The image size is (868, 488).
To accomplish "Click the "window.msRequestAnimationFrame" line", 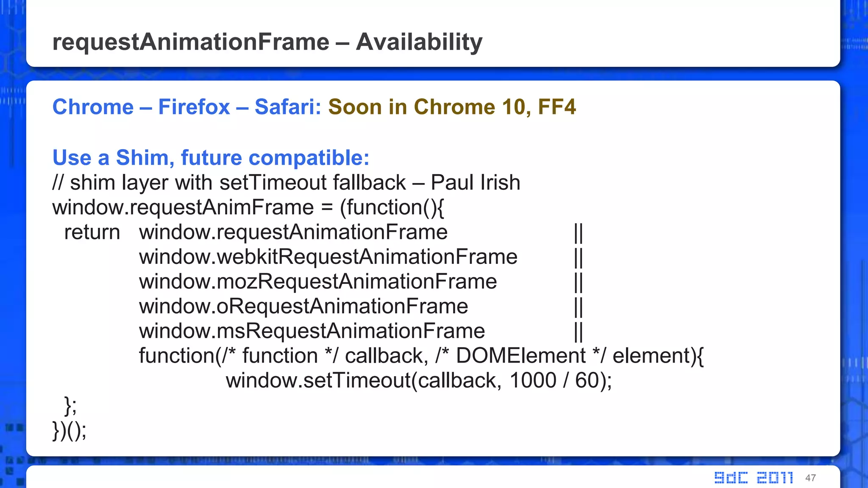I will pos(312,331).
